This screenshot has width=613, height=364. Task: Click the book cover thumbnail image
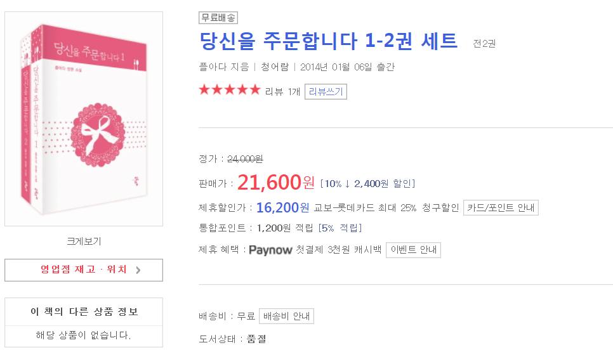point(84,119)
